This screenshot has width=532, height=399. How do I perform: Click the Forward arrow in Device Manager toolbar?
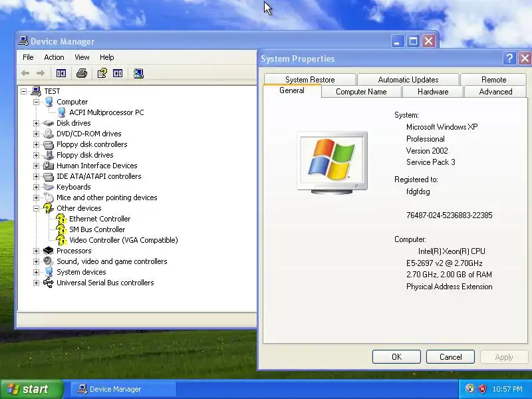pos(41,73)
